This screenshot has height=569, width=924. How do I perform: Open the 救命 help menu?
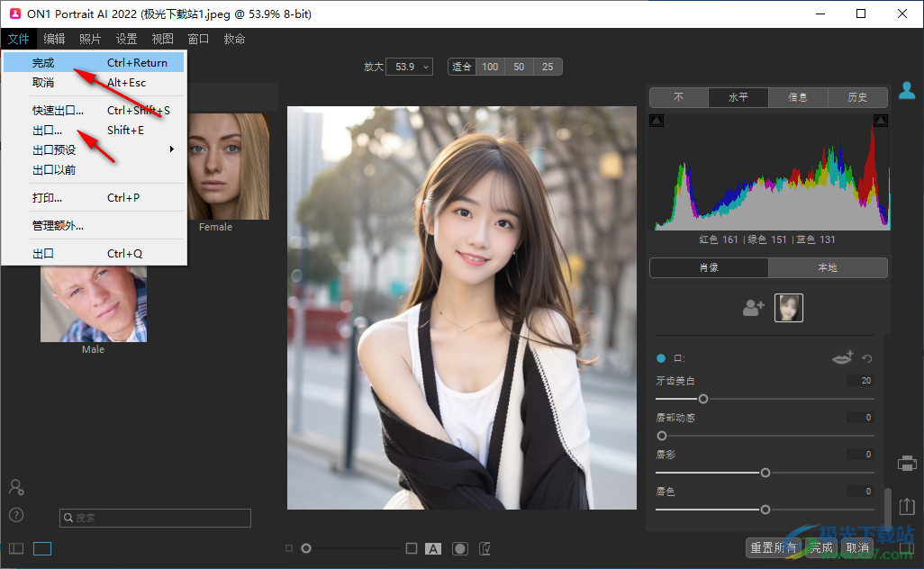point(234,39)
